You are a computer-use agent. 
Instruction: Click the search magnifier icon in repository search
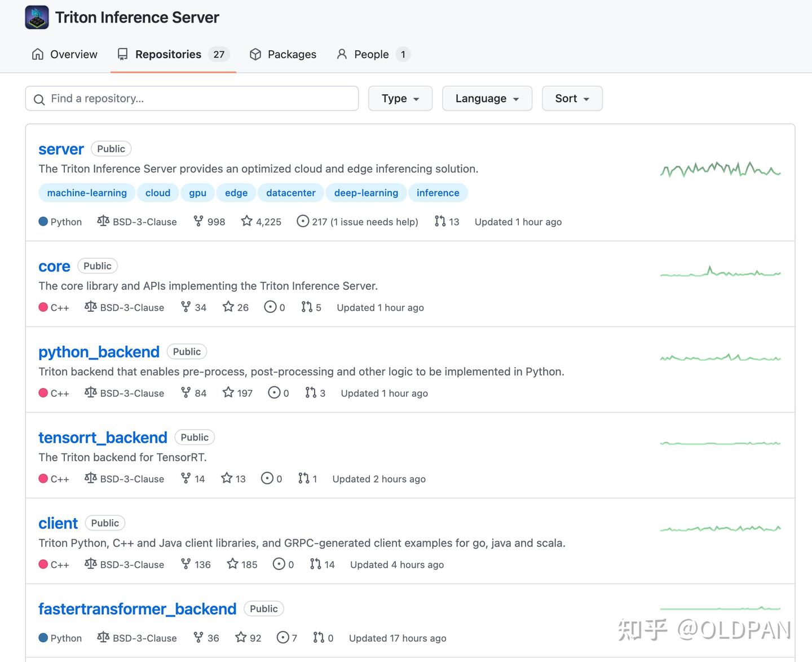point(39,99)
